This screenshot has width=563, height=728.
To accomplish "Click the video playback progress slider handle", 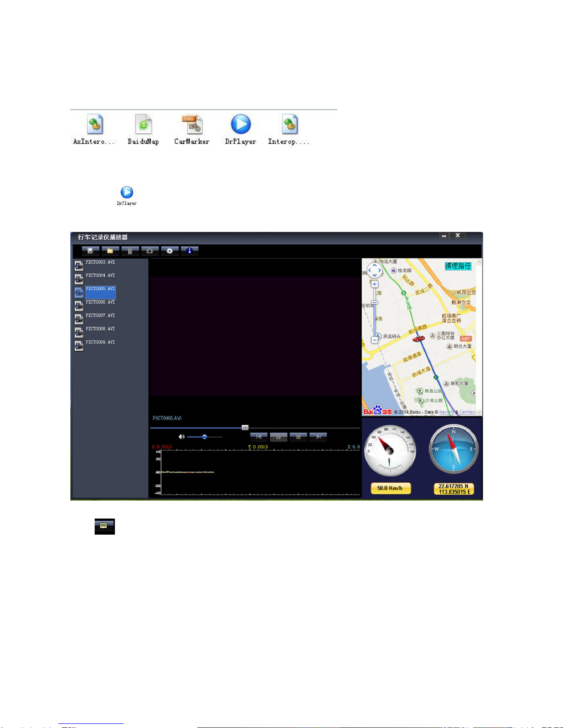I will (245, 428).
